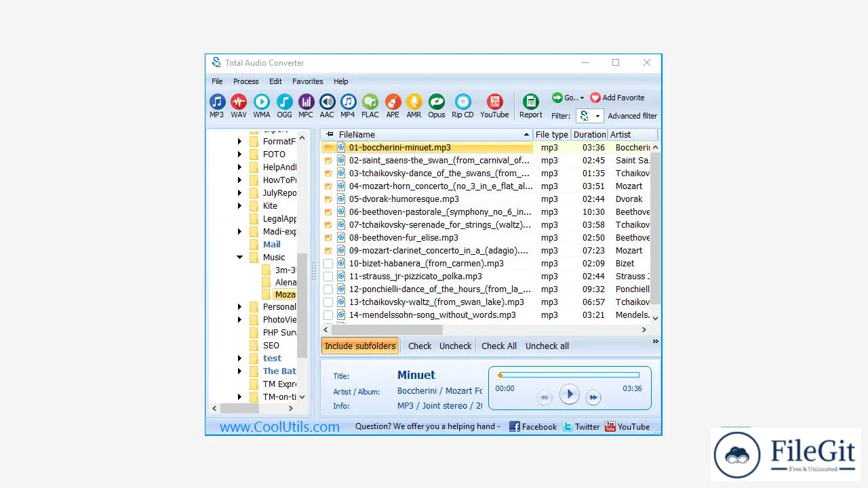Check 12-ponchielli-dance_of_the_hours checkbox
This screenshot has width=868, height=488.
[x=328, y=289]
